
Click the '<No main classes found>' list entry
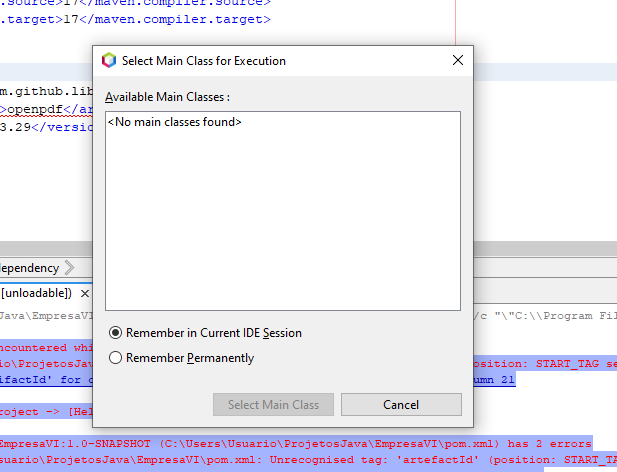174,122
